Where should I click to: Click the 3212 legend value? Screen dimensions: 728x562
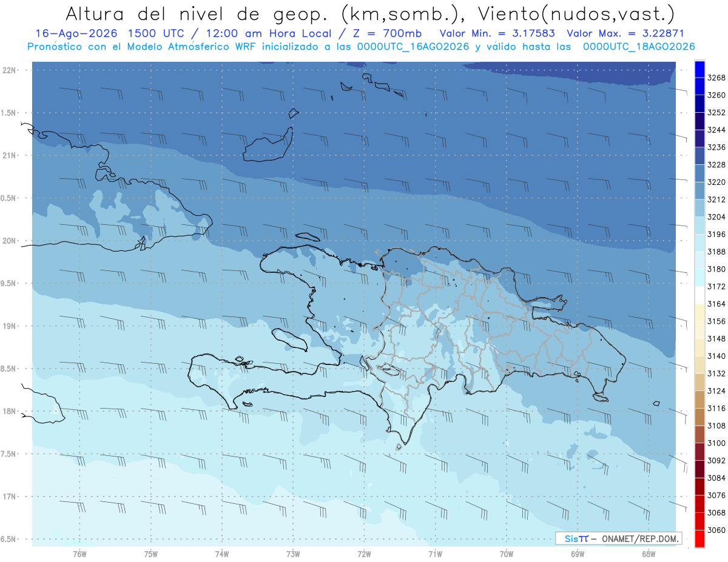tap(716, 199)
